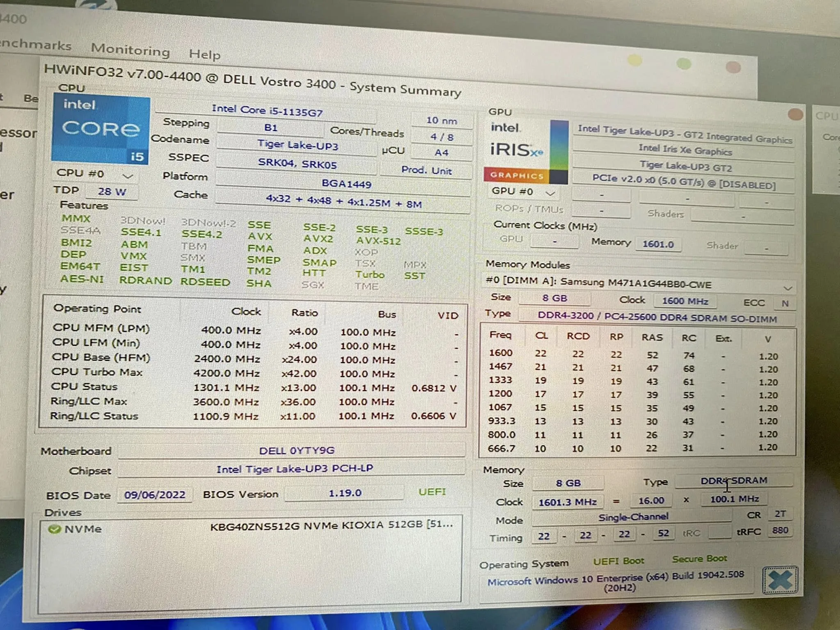The height and width of the screenshot is (630, 840).
Task: Click the BIOS Version value "1.19.0"
Action: (x=345, y=493)
